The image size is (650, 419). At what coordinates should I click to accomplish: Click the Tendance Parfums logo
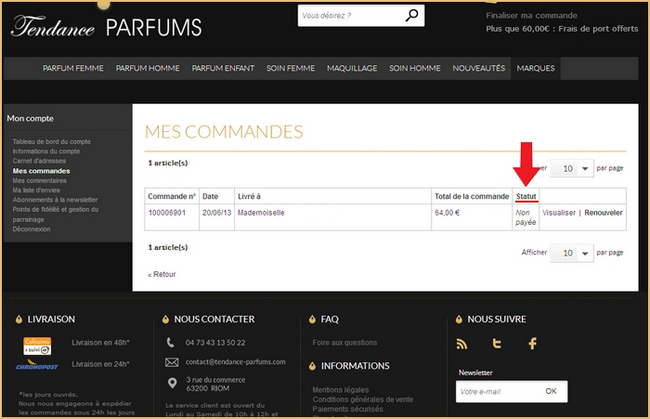107,27
